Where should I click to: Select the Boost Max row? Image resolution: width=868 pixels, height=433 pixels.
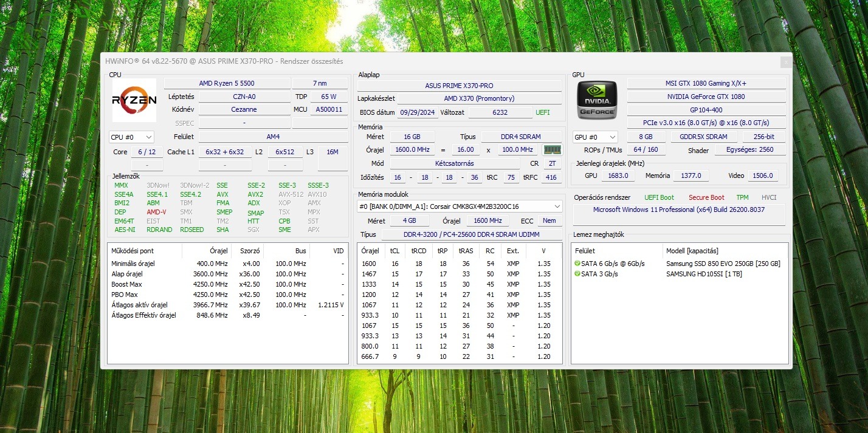pos(228,284)
